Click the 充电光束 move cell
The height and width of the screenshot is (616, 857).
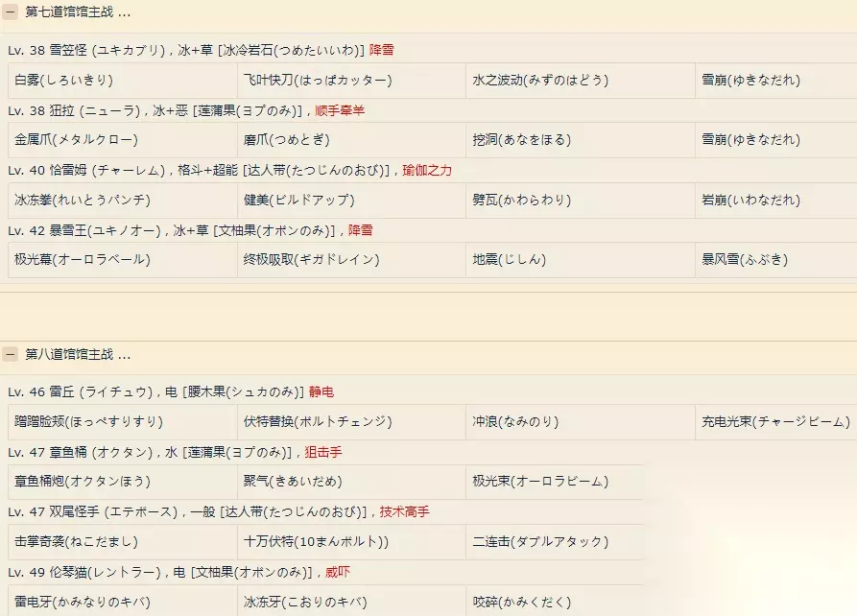[776, 422]
